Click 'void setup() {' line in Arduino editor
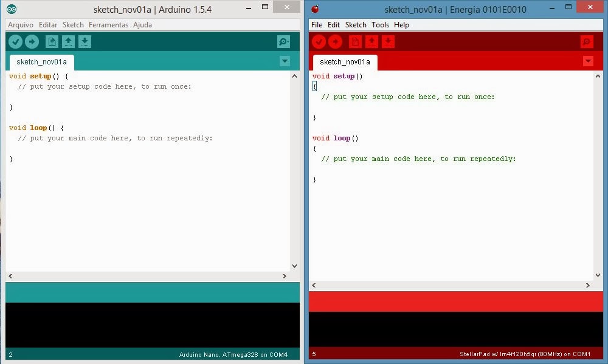Screen dimensions: 608x364 (x=38, y=77)
